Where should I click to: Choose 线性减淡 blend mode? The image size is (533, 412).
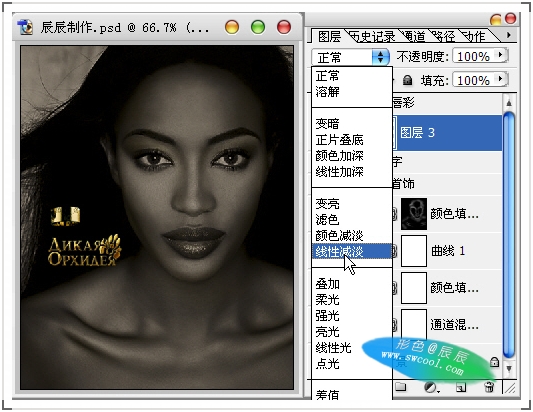pyautogui.click(x=352, y=251)
